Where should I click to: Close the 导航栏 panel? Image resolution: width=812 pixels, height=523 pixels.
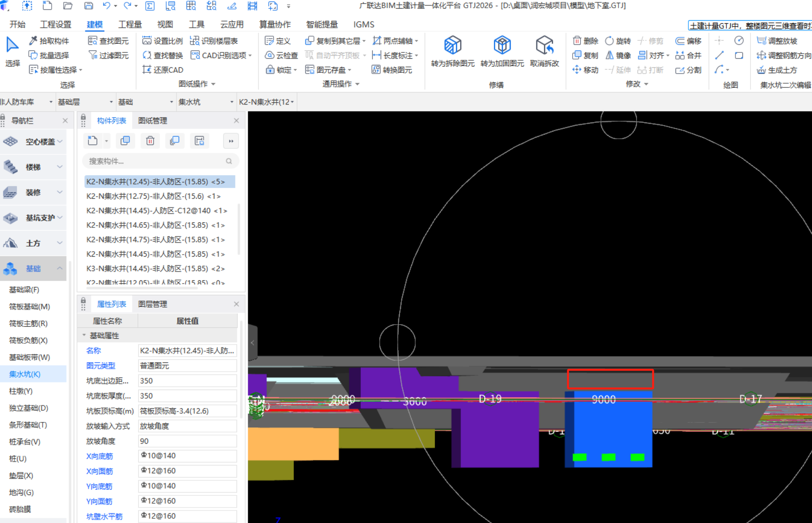[65, 121]
